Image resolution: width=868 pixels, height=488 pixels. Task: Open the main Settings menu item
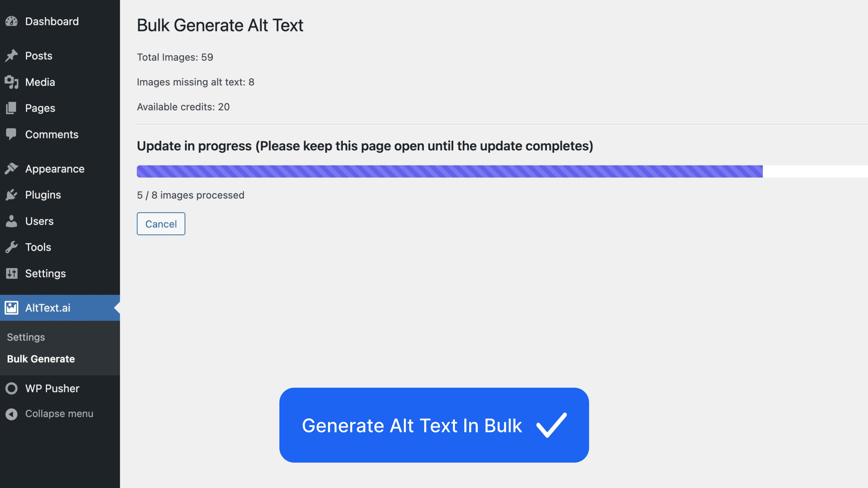pos(46,274)
